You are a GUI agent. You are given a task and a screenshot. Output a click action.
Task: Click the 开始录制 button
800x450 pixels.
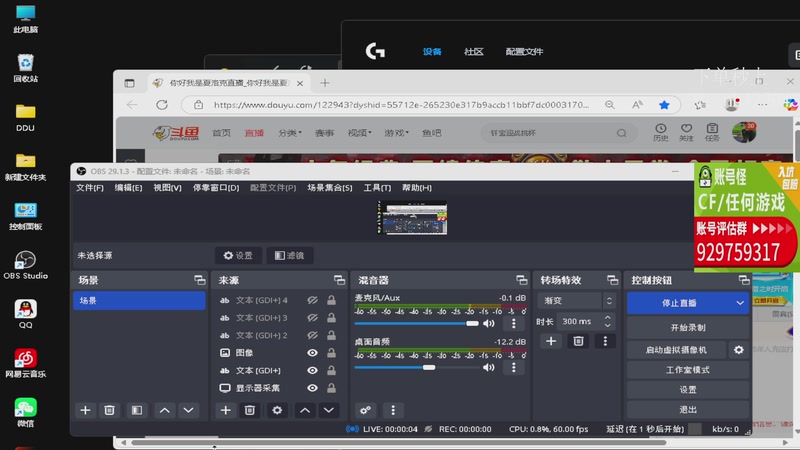pyautogui.click(x=688, y=328)
